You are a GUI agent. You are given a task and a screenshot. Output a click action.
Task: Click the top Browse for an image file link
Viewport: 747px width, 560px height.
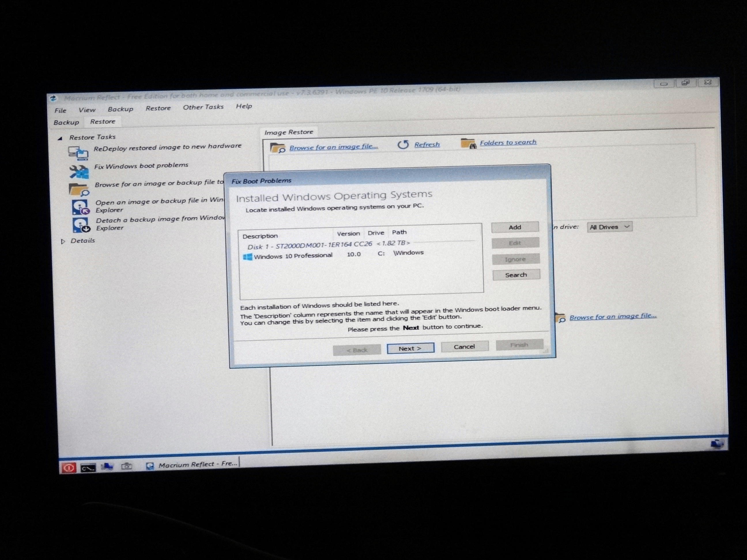pyautogui.click(x=334, y=147)
